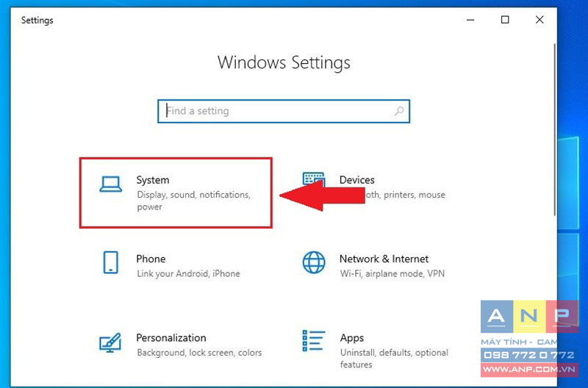Image resolution: width=588 pixels, height=388 pixels.
Task: Open the System laptop icon
Action: click(x=111, y=184)
